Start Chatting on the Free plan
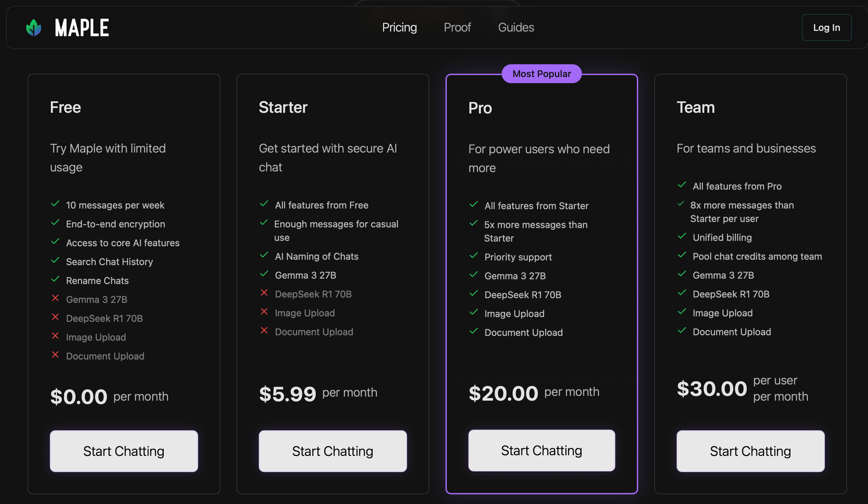This screenshot has width=868, height=504. pyautogui.click(x=124, y=451)
